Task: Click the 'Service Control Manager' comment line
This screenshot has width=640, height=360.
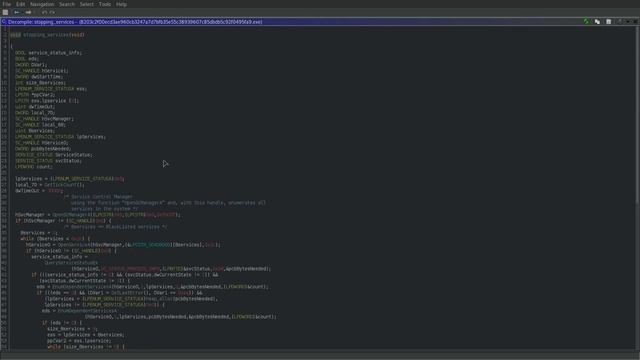Action: click(x=98, y=197)
